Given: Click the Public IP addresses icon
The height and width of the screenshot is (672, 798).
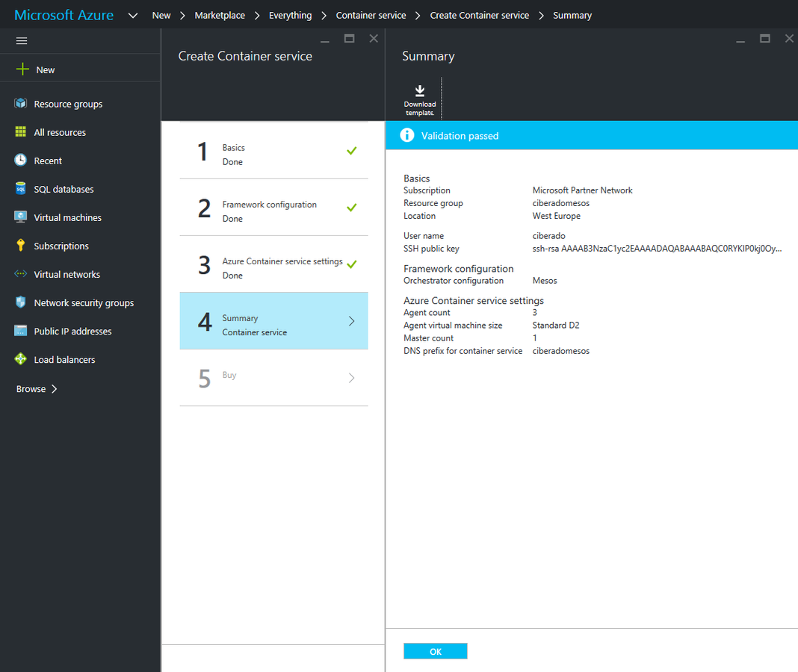Looking at the screenshot, I should click(20, 331).
